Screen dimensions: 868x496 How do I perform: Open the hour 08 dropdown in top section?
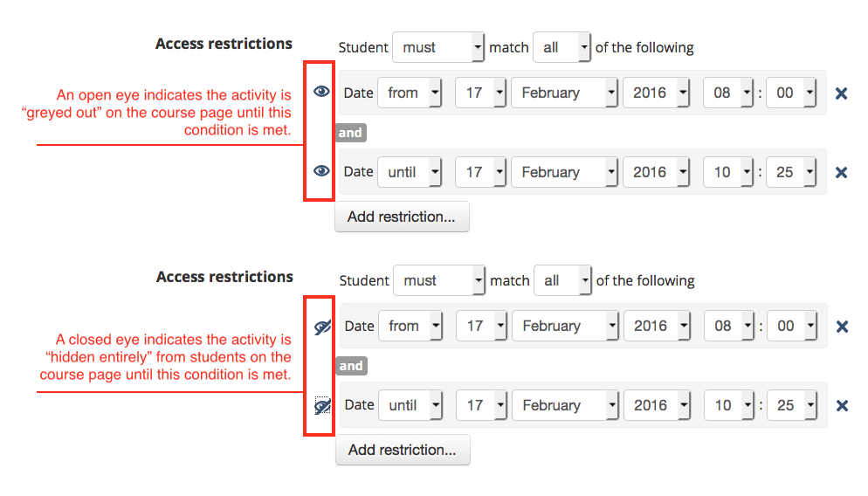(728, 93)
